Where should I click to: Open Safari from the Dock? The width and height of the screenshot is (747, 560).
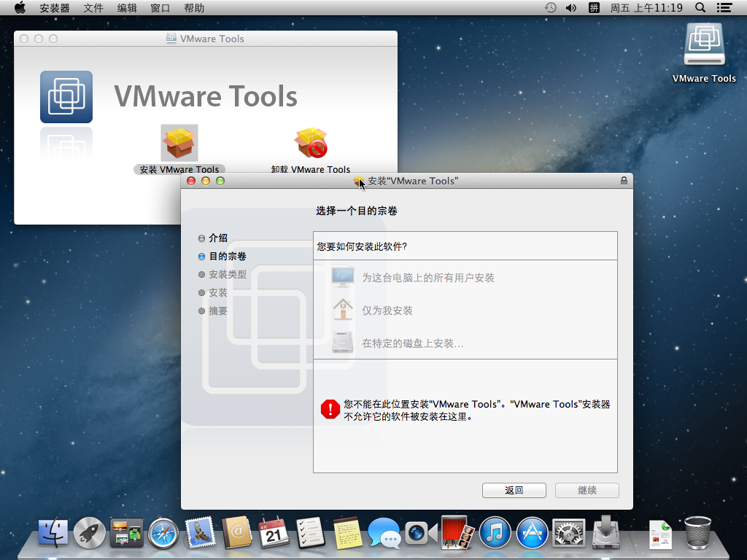[x=163, y=533]
